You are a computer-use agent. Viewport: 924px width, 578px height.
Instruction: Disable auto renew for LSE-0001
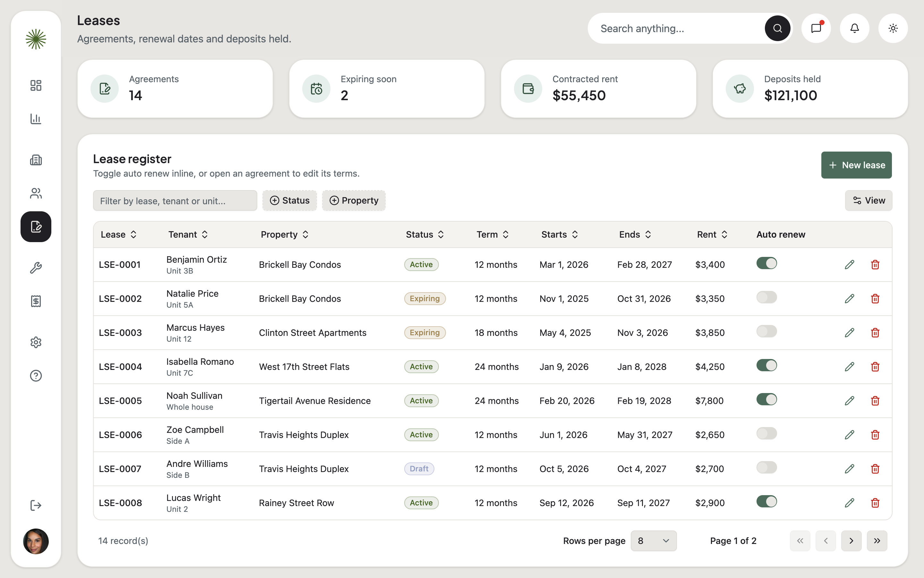click(767, 263)
